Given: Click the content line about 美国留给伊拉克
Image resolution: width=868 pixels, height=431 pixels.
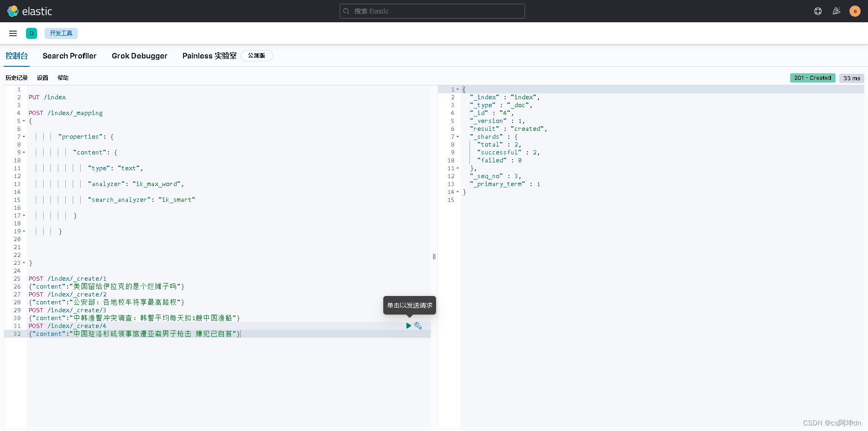Looking at the screenshot, I should [107, 287].
